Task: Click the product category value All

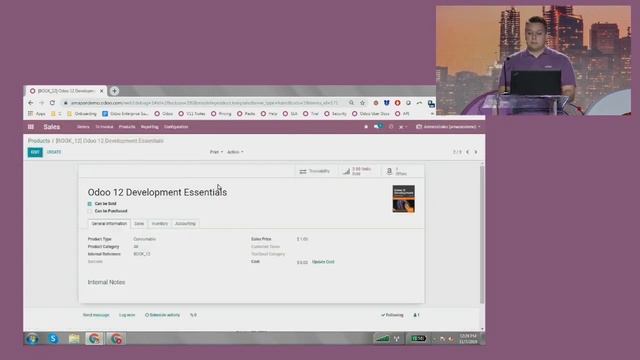Action: 136,247
